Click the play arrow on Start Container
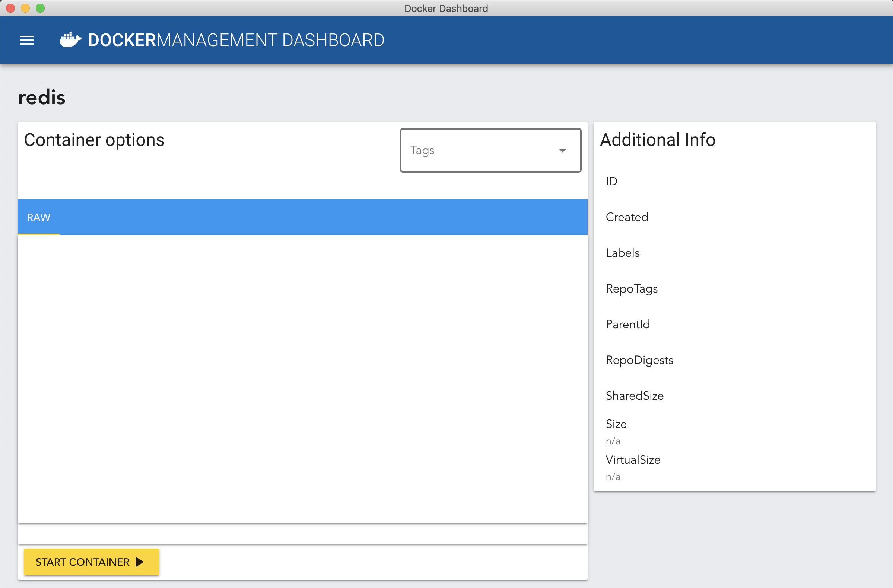The width and height of the screenshot is (893, 588). tap(140, 561)
